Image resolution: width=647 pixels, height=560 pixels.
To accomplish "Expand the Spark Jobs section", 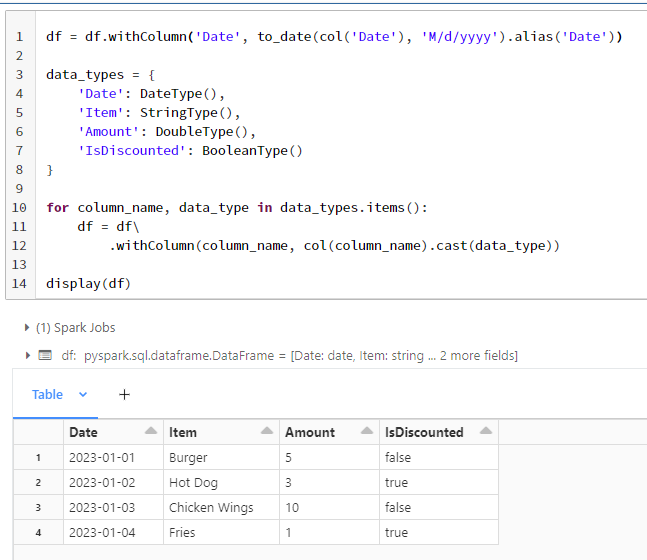I will (x=27, y=327).
